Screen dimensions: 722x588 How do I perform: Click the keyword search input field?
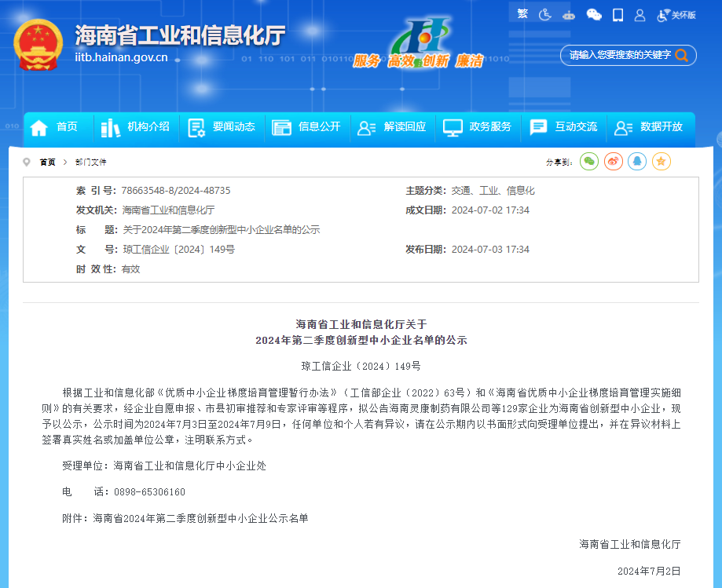pyautogui.click(x=618, y=55)
